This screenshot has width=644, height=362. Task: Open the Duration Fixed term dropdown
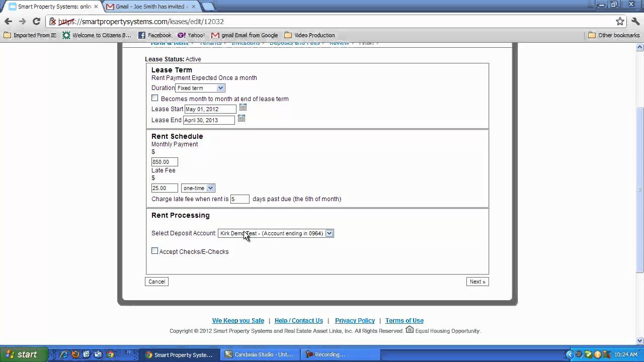pos(200,88)
